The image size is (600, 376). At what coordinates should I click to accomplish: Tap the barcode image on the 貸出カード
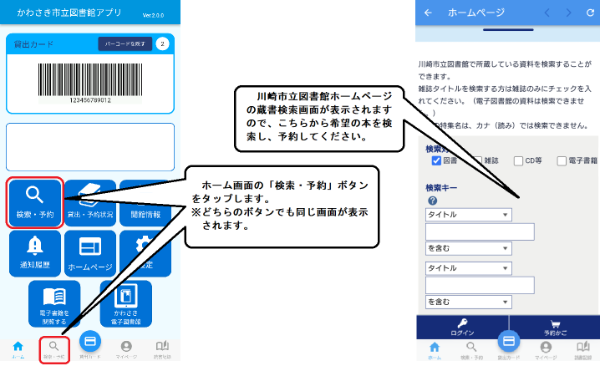click(x=90, y=79)
